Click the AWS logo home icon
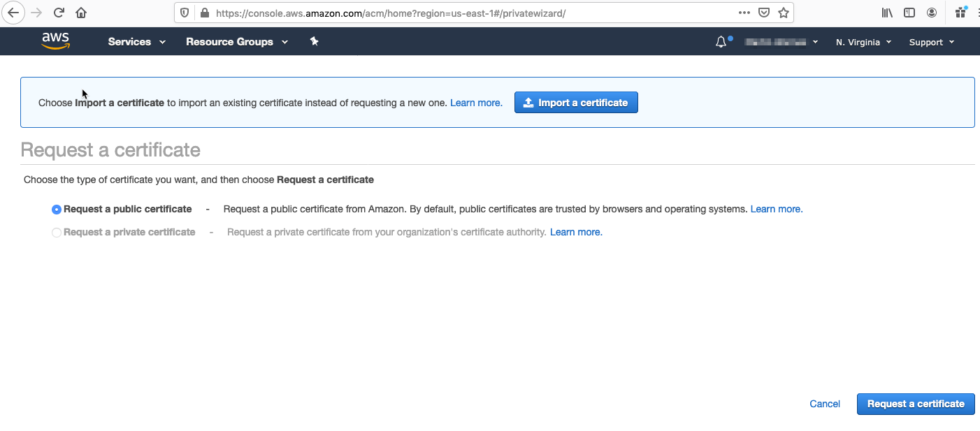This screenshot has height=431, width=980. 55,41
